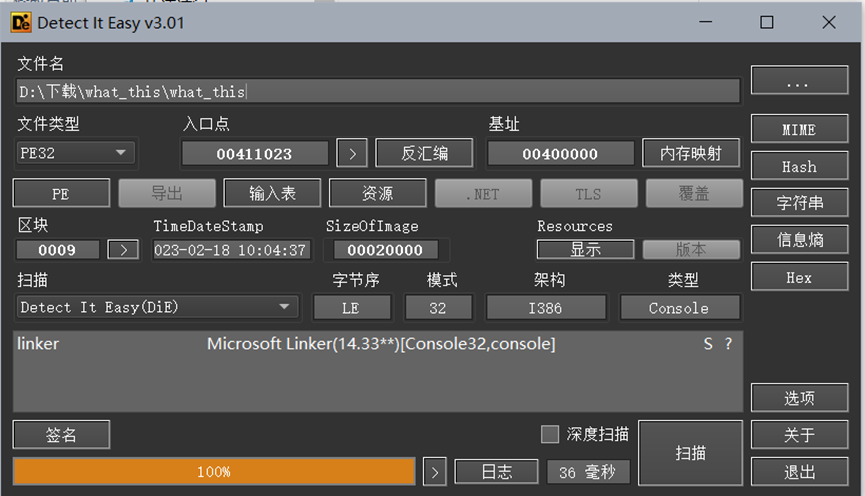Click the Resources 显示 show button
865x496 pixels.
point(585,249)
